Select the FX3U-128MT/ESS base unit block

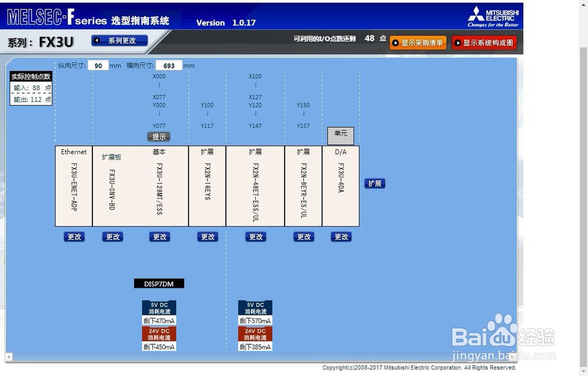tap(159, 186)
